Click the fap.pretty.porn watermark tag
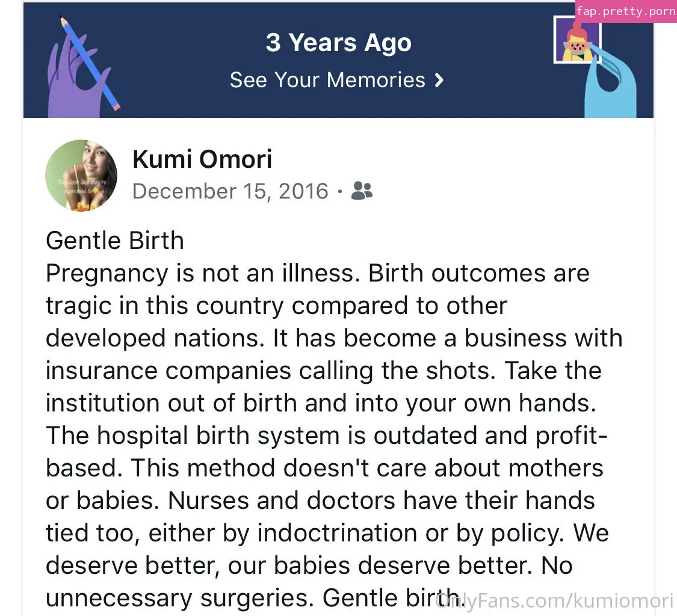This screenshot has width=677, height=616. pos(626,11)
